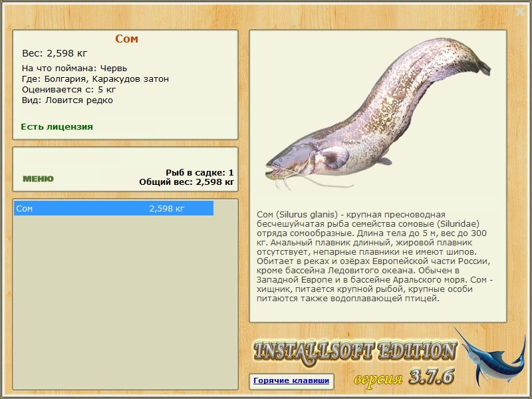
Task: Click the catfish picture
Action: tap(378, 114)
